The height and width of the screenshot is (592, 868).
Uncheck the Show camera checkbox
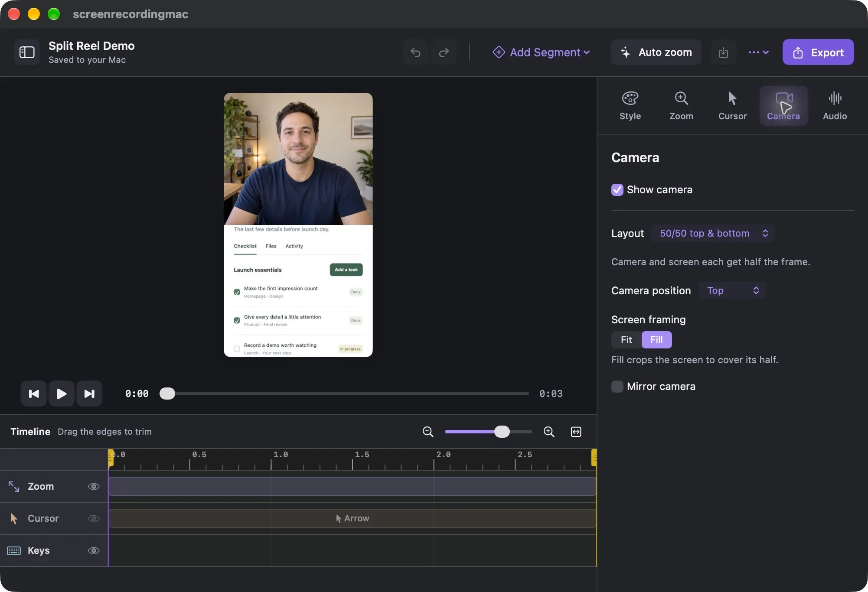click(x=617, y=190)
